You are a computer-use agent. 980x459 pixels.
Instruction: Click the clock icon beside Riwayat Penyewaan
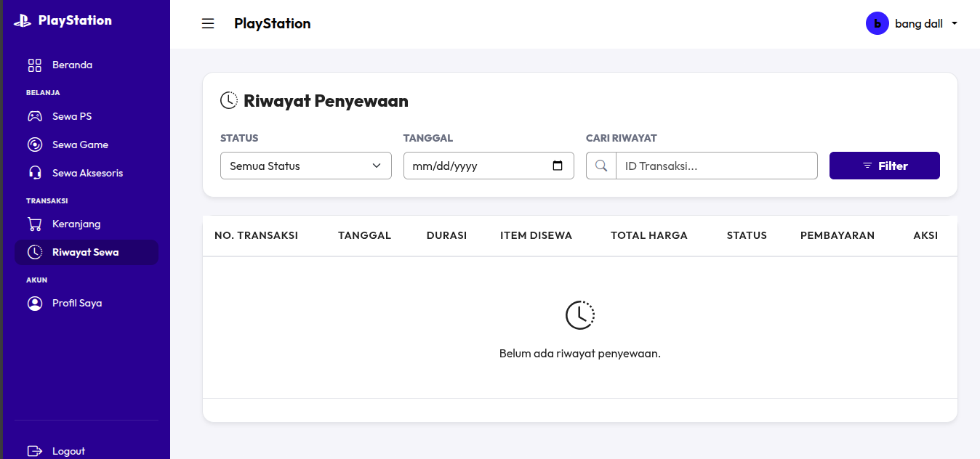point(229,100)
